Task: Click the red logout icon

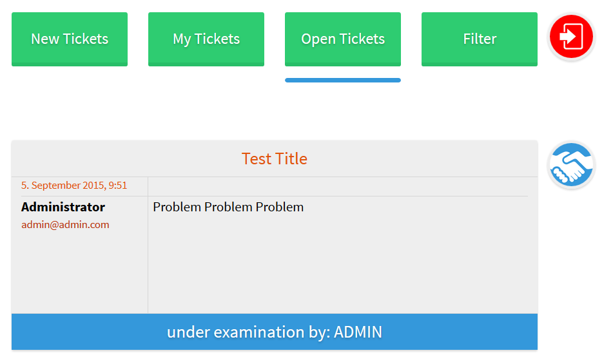Action: point(571,37)
